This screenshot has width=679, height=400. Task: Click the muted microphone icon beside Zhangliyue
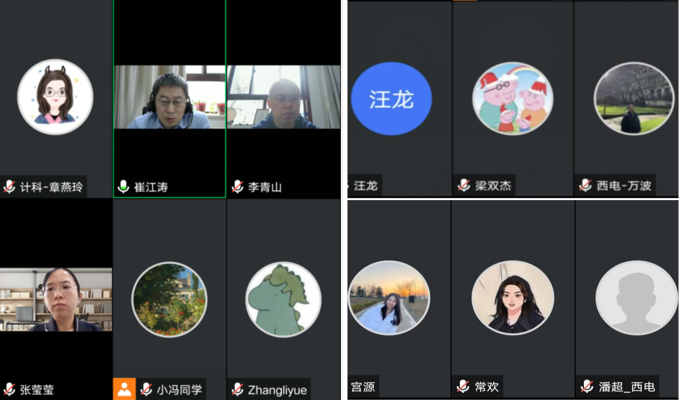point(238,389)
